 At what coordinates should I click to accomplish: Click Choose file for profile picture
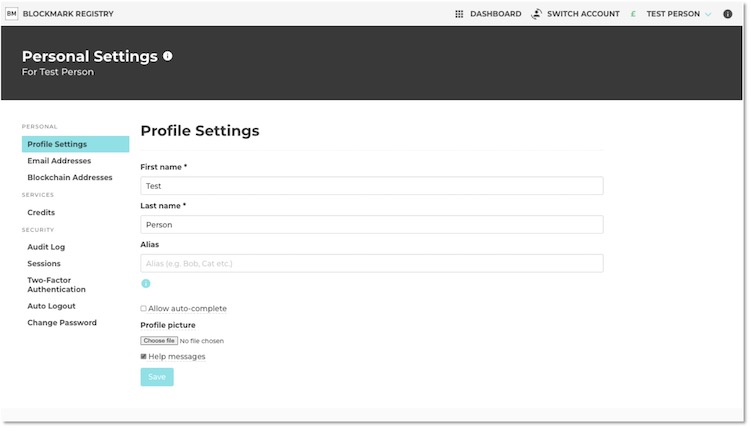[158, 341]
